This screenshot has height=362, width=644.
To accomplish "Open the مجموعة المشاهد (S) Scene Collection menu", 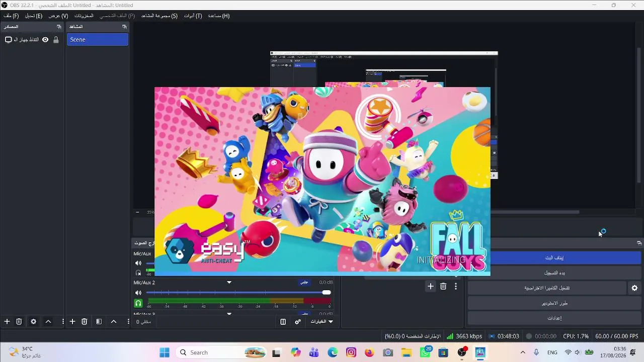I will [159, 16].
